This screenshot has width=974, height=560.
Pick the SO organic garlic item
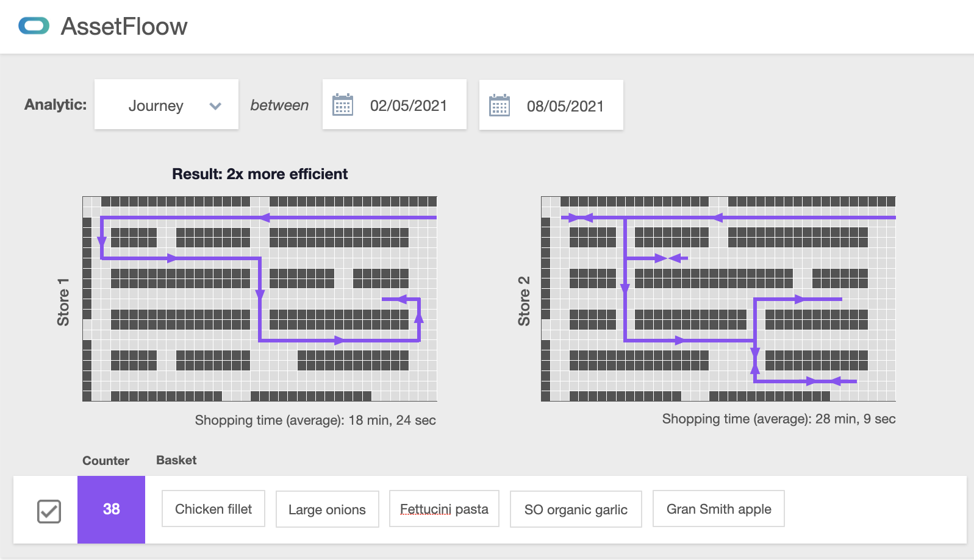576,509
